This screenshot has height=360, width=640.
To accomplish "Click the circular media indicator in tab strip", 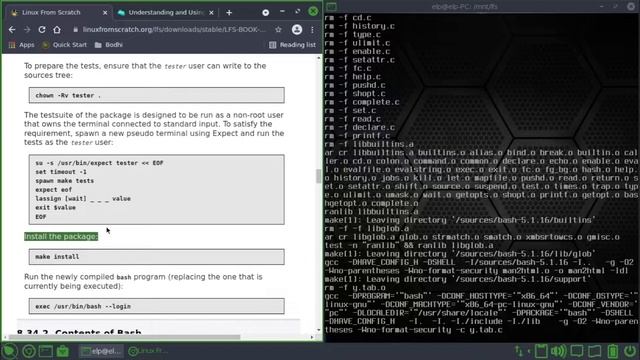I will click(265, 13).
